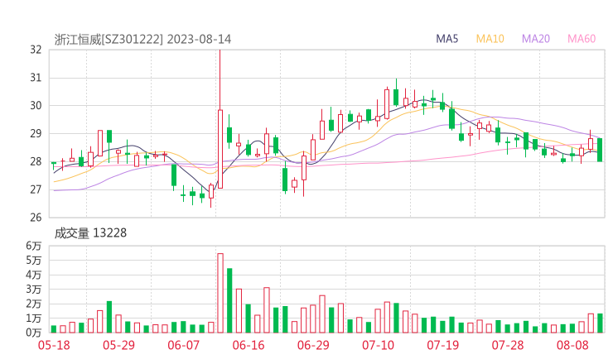613x364 pixels.
Task: Click the chart title 浙江恒威[SZ301222] 2023-08-14
Action: 142,39
